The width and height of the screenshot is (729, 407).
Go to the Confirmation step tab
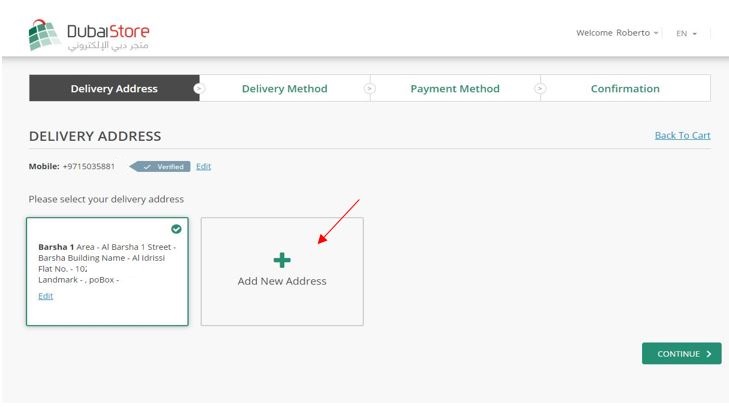[x=625, y=88]
